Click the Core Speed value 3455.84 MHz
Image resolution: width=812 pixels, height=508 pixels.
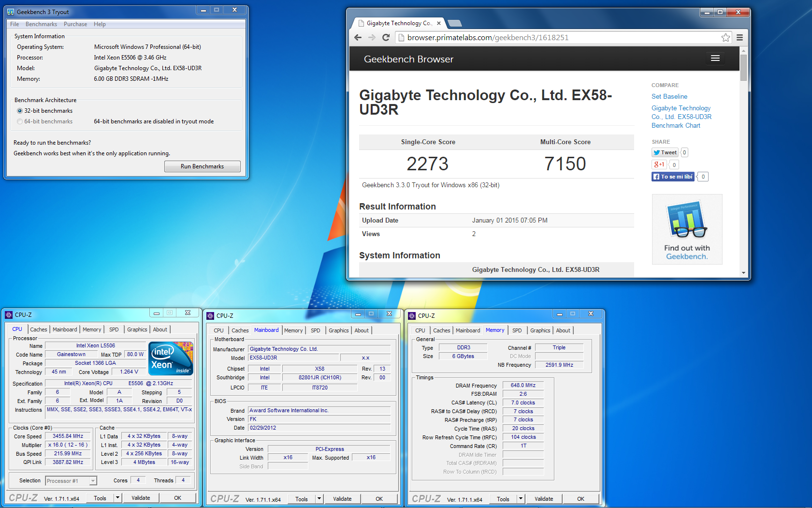pos(68,436)
